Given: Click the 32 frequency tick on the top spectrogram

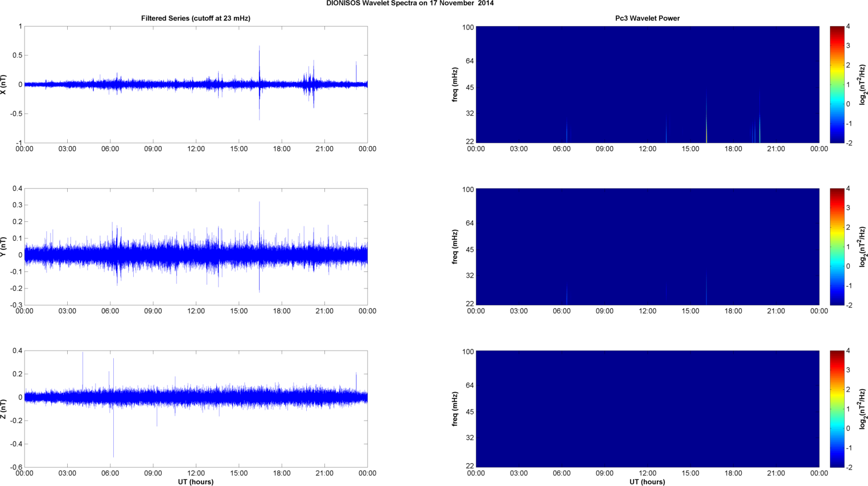Looking at the screenshot, I should pos(470,113).
